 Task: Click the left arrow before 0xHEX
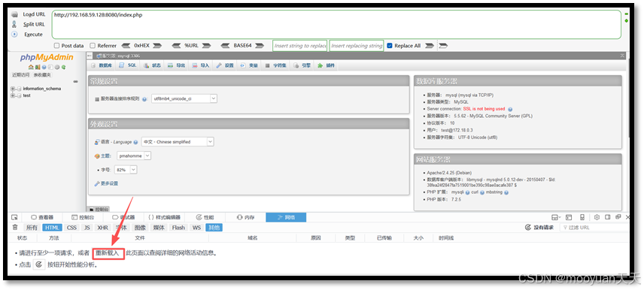[126, 46]
